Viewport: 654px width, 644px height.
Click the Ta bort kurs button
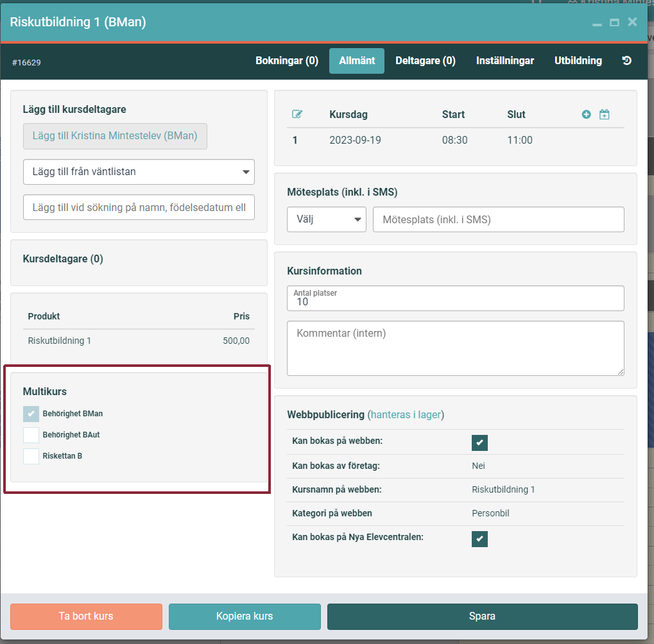pyautogui.click(x=87, y=616)
